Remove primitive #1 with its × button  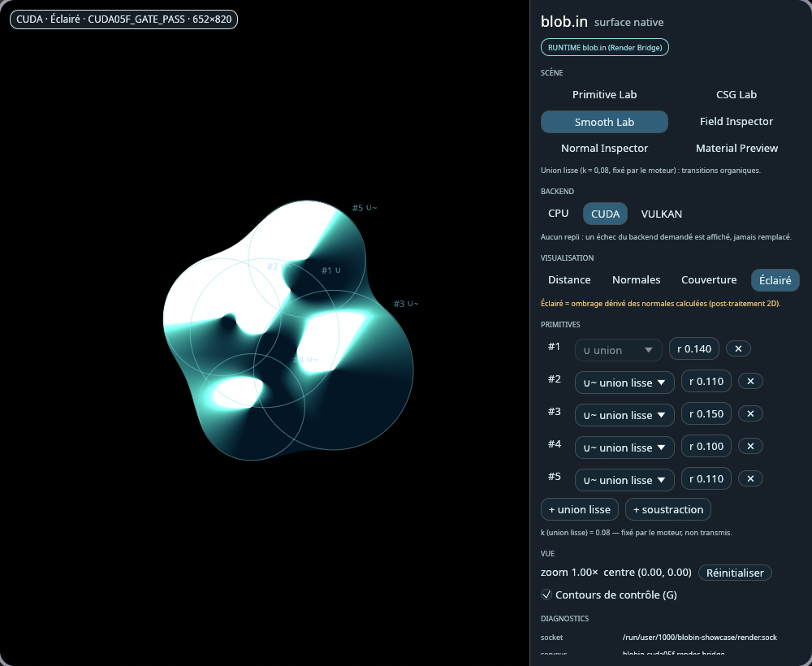coord(738,348)
